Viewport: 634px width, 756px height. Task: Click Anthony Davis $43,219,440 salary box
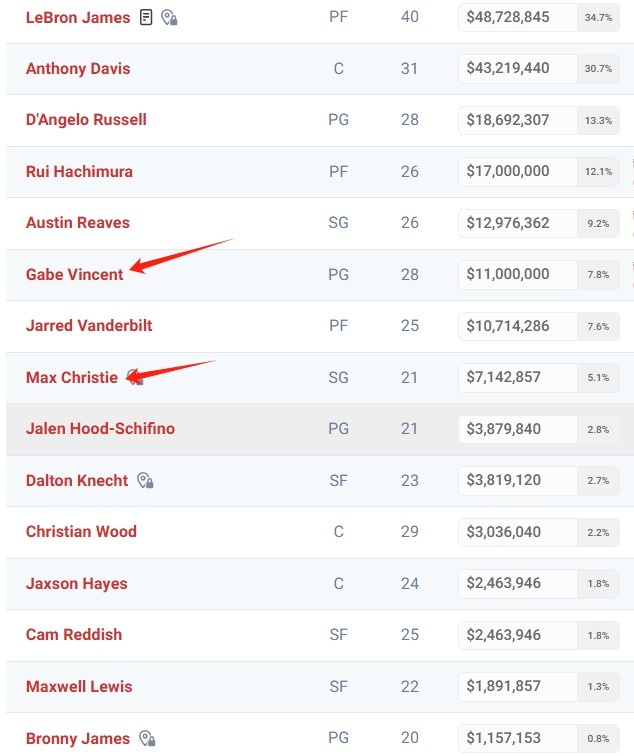coord(518,68)
